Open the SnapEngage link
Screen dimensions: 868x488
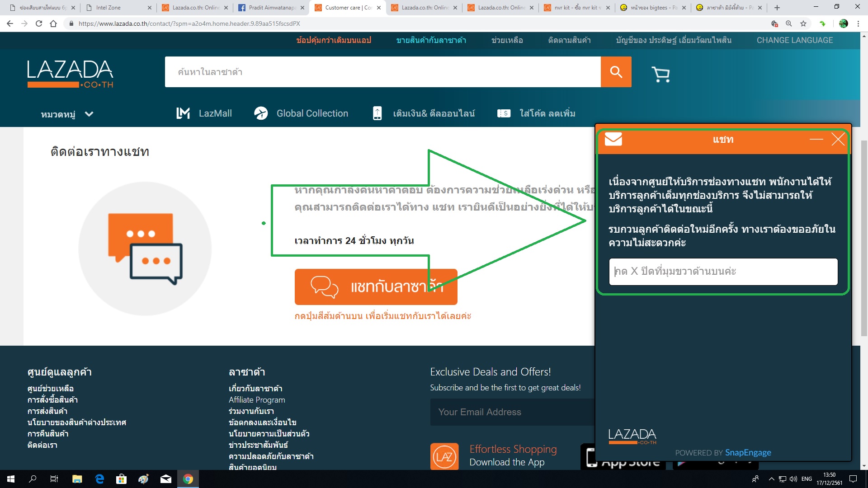748,453
